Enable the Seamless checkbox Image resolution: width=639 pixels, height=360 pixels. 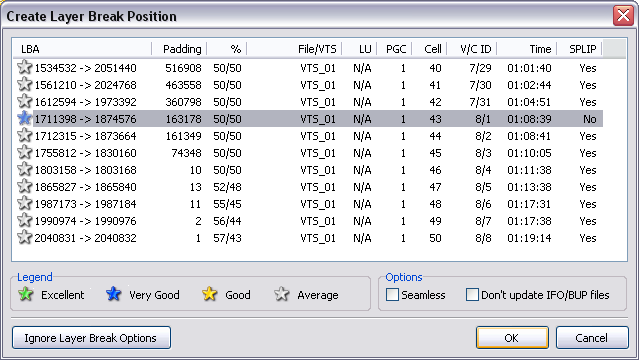point(392,294)
